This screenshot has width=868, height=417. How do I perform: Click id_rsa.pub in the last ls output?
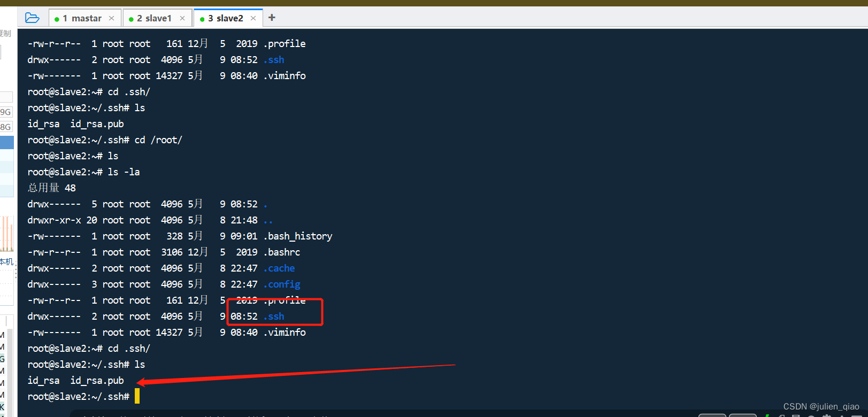[x=97, y=381]
